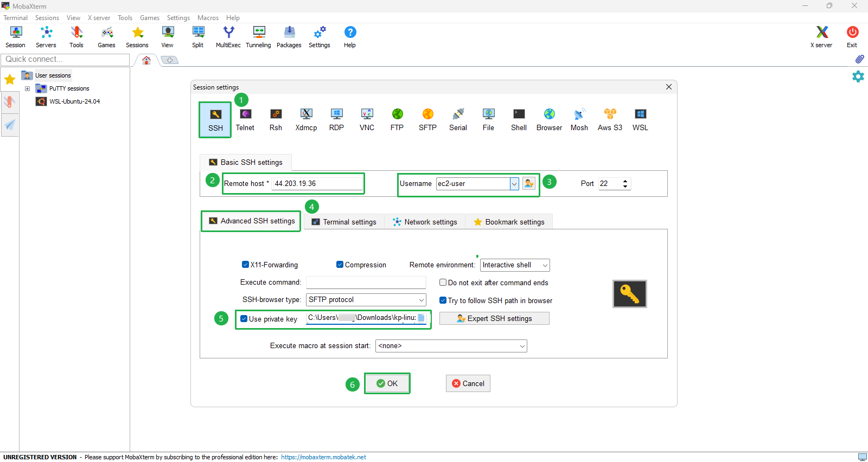
Task: Expand the PuTTY sessions tree node
Action: point(28,88)
